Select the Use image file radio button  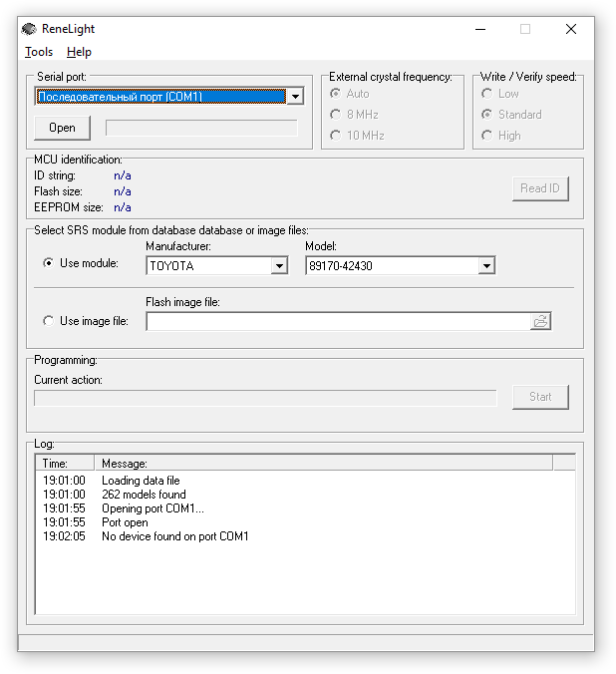(x=49, y=321)
